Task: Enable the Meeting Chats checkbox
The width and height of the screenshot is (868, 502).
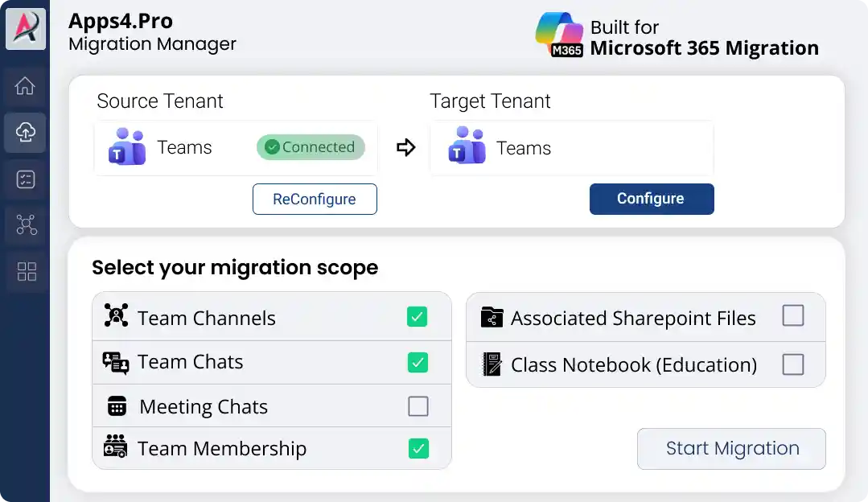Action: point(418,406)
